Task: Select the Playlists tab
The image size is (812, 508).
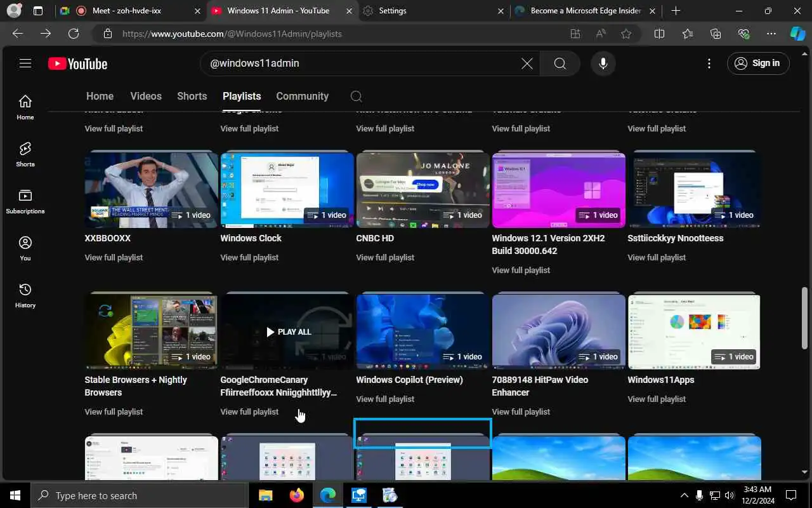Action: pyautogui.click(x=242, y=96)
